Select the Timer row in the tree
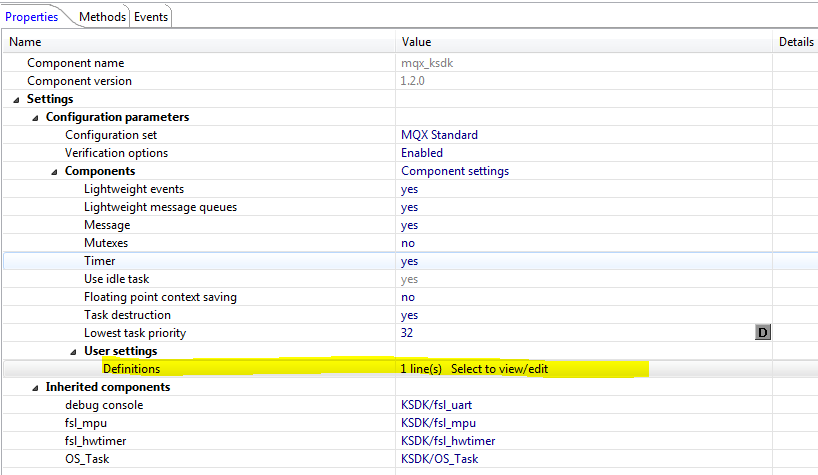 click(x=99, y=261)
